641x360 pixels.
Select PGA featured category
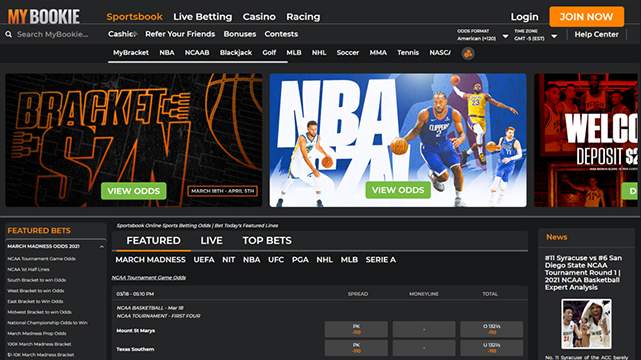click(x=300, y=260)
